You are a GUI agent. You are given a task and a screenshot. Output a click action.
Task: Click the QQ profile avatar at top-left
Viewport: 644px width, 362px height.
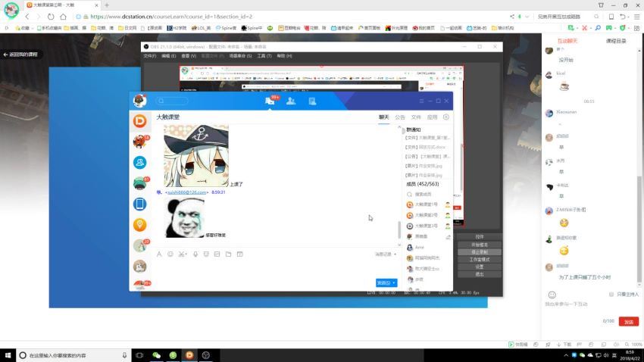click(140, 101)
